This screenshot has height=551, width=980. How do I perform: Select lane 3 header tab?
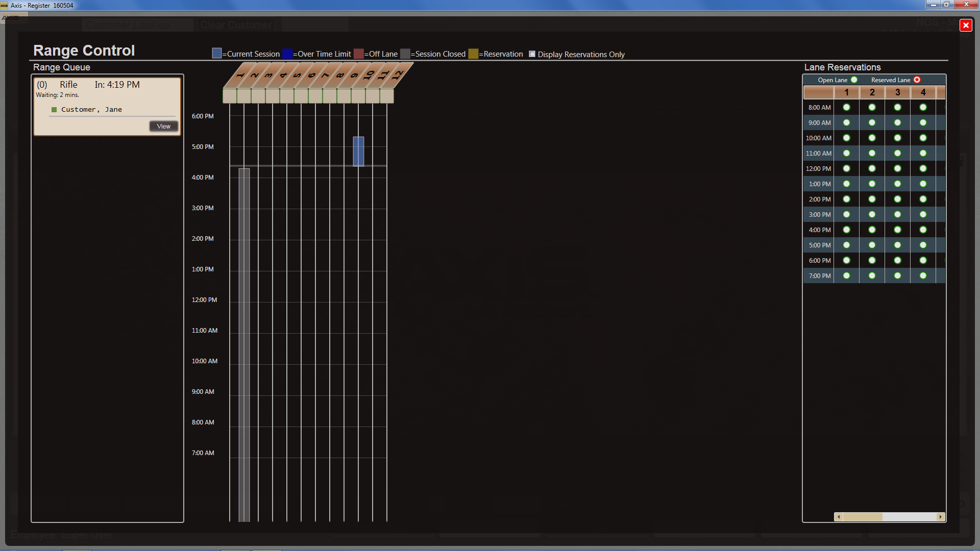coord(268,76)
